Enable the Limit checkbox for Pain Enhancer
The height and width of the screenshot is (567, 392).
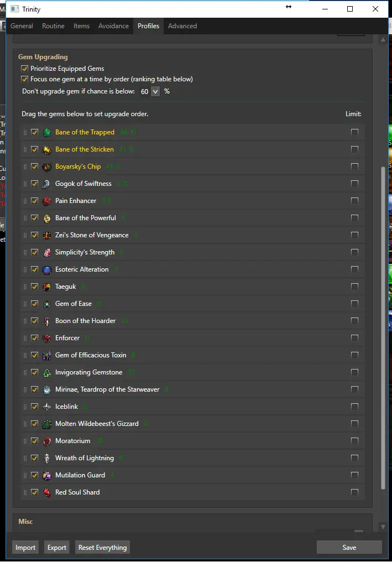tap(354, 201)
